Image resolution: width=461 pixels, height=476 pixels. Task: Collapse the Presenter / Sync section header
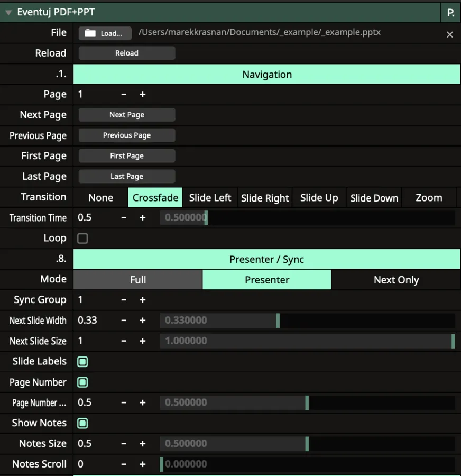[x=267, y=259]
